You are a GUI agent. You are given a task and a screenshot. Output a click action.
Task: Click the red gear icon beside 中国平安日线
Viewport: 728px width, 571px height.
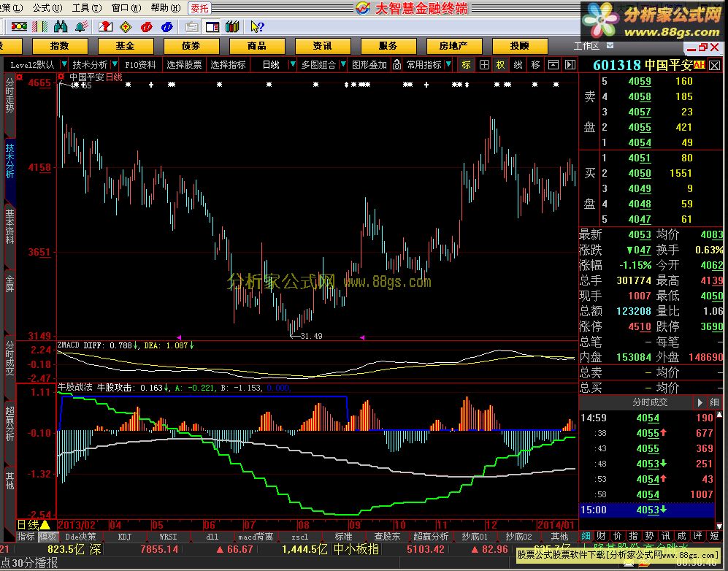click(61, 77)
